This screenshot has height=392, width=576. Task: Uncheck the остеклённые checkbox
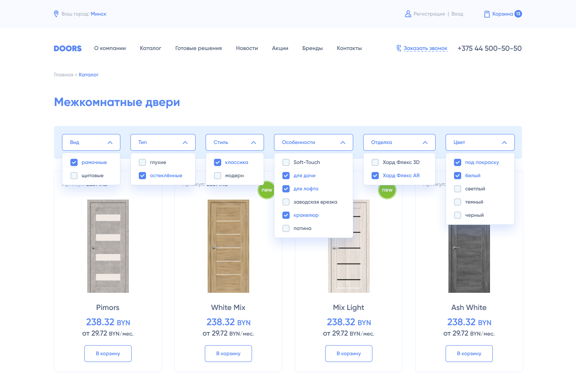[142, 176]
